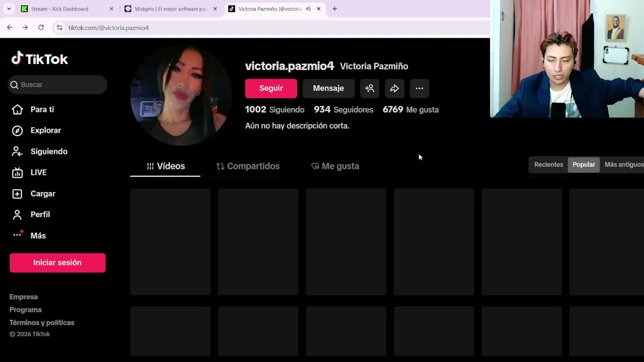Select the Vídeos profile tab

coord(166,166)
